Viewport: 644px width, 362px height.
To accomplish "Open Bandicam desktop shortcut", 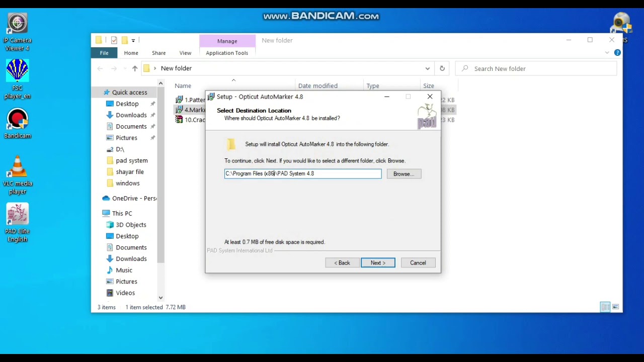I will click(x=17, y=124).
